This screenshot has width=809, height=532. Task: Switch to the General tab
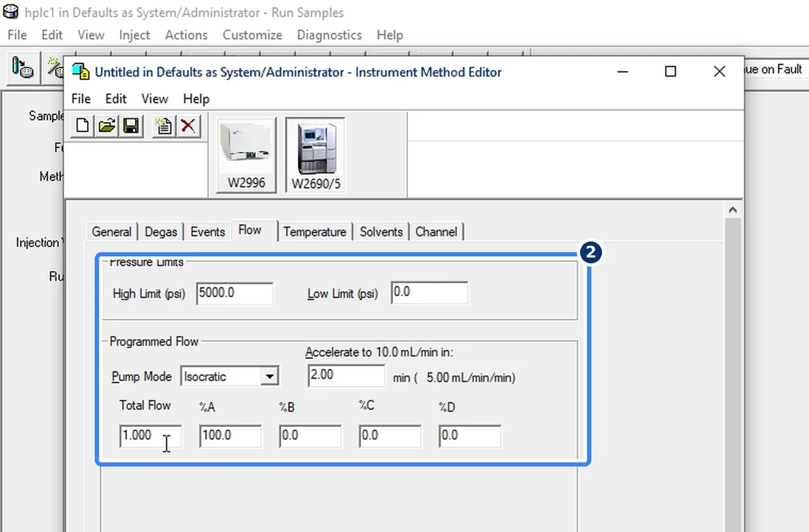(111, 232)
